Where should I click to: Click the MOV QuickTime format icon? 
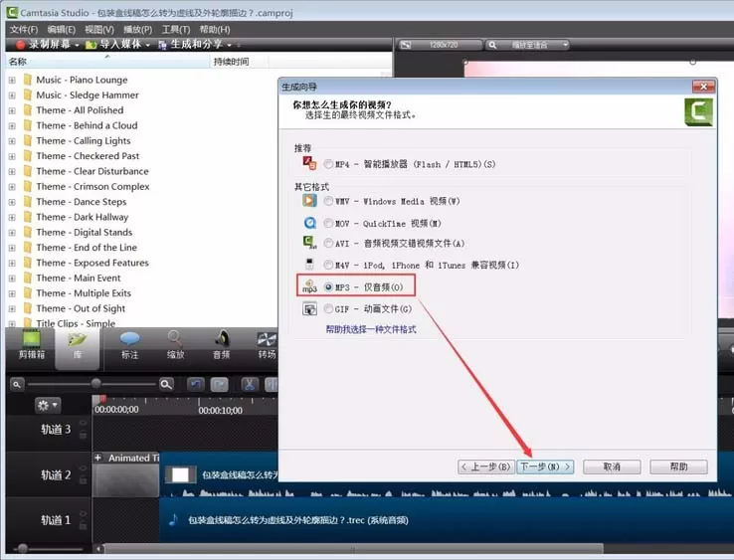pyautogui.click(x=309, y=223)
